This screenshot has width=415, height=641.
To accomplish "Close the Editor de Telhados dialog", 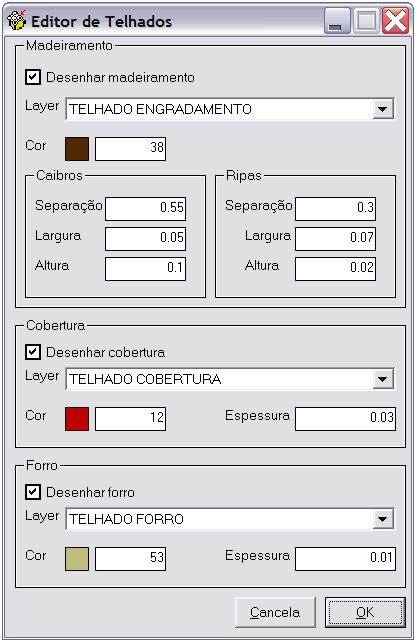I will click(x=395, y=21).
